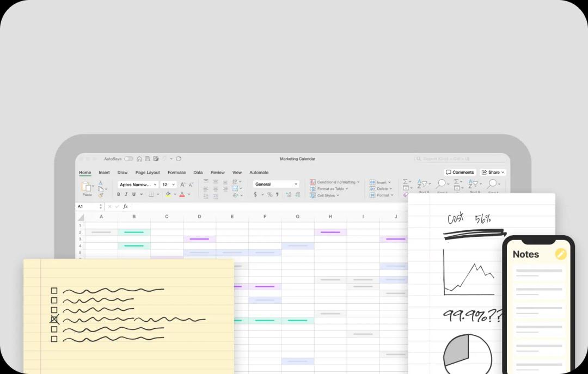Click the Font Color letter A icon
The image size is (588, 374).
pos(182,194)
